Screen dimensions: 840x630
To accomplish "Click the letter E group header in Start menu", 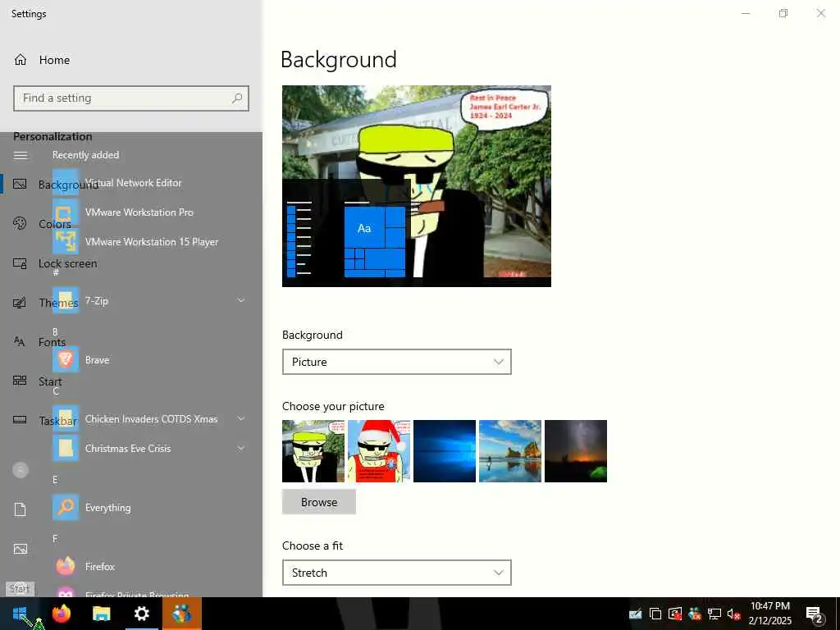I will point(55,479).
